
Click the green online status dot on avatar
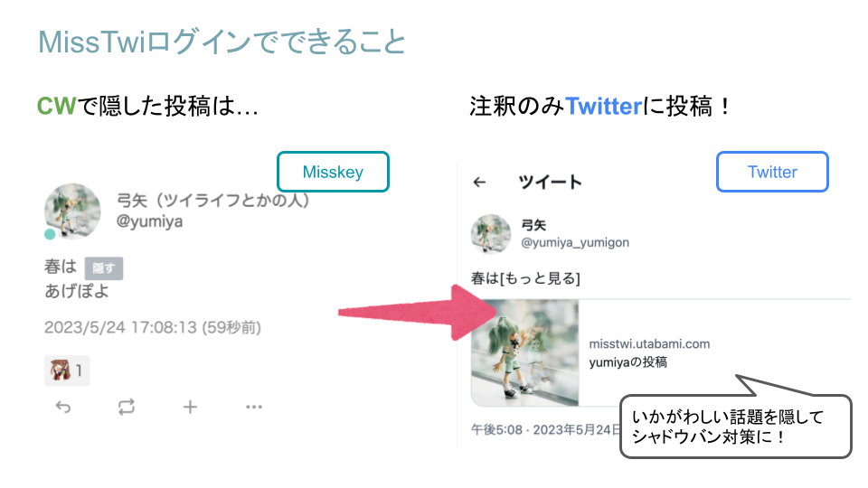(50, 234)
